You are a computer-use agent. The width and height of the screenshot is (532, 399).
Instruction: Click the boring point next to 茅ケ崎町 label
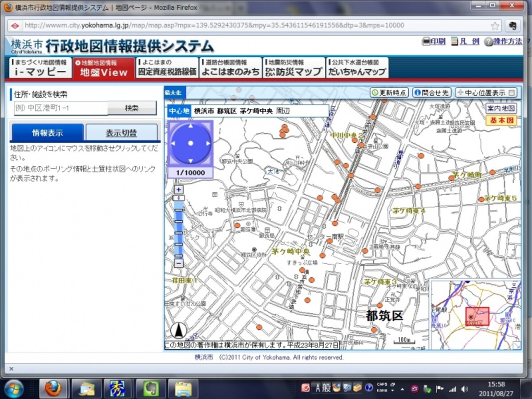451,178
